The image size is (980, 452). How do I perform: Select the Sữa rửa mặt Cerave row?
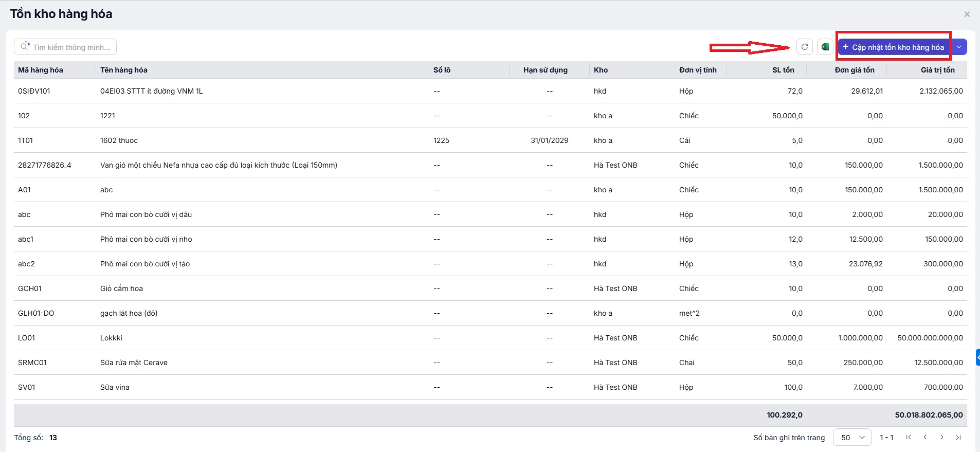tap(134, 363)
